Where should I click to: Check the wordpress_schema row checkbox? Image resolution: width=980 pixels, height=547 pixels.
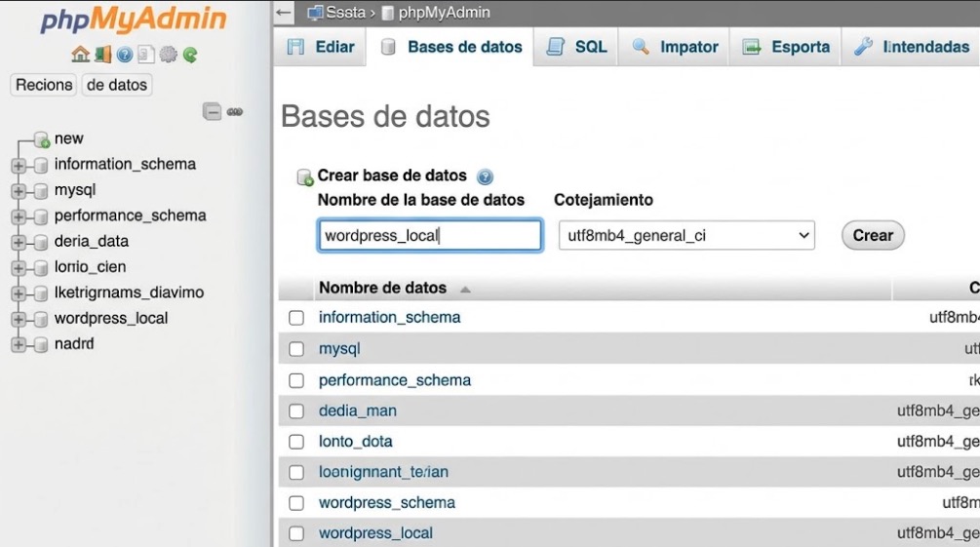[296, 502]
